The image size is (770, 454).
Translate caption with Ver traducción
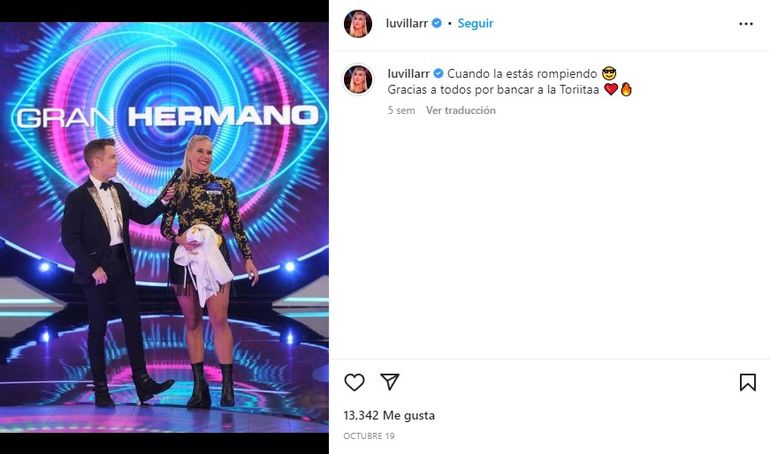pyautogui.click(x=461, y=110)
